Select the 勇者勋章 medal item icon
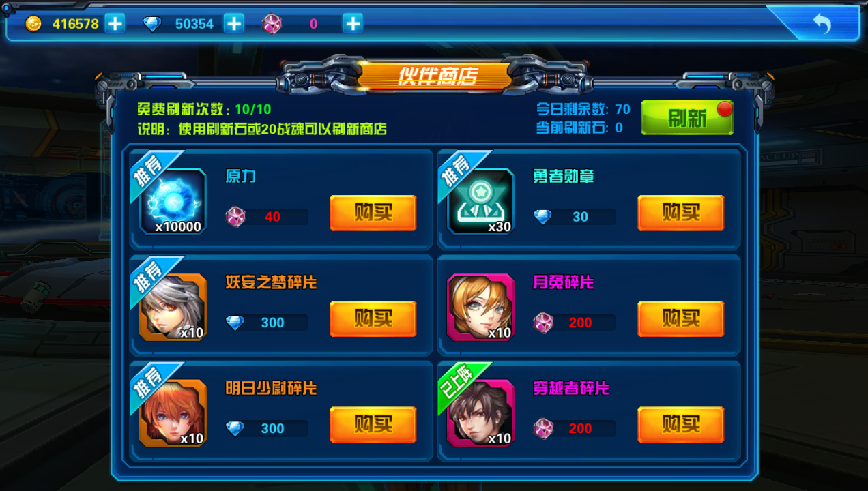Viewport: 868px width, 491px height. pyautogui.click(x=481, y=202)
